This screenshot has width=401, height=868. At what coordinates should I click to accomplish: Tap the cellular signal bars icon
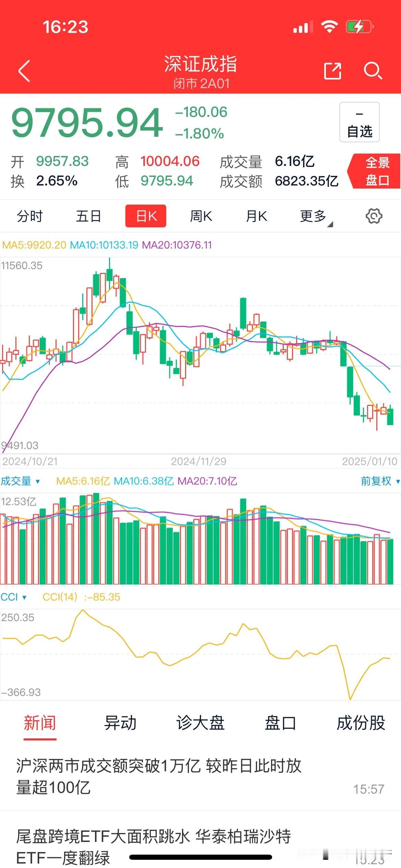pos(303,27)
